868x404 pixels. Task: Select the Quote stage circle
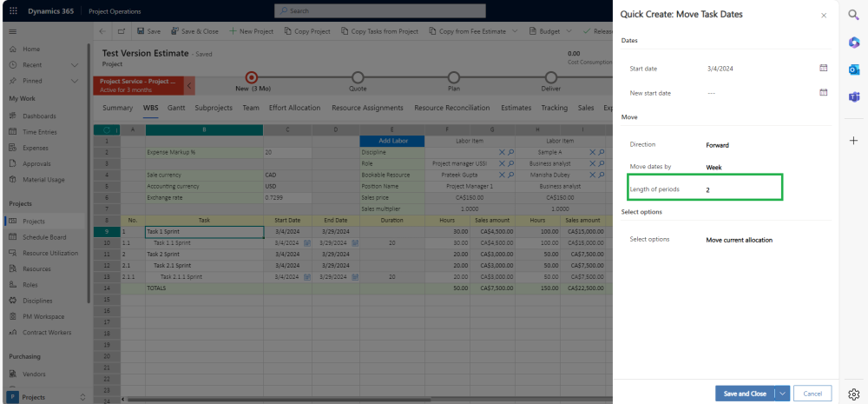coord(358,77)
